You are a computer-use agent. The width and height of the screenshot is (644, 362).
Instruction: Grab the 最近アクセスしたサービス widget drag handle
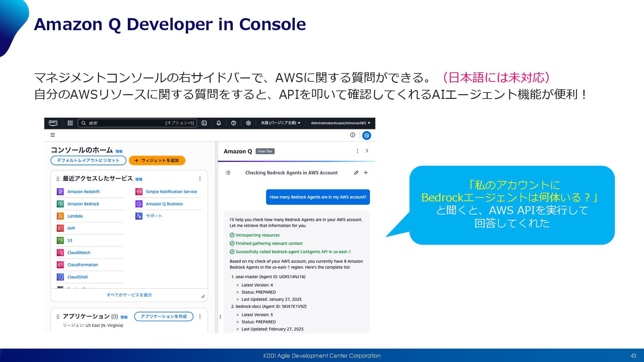pyautogui.click(x=58, y=179)
